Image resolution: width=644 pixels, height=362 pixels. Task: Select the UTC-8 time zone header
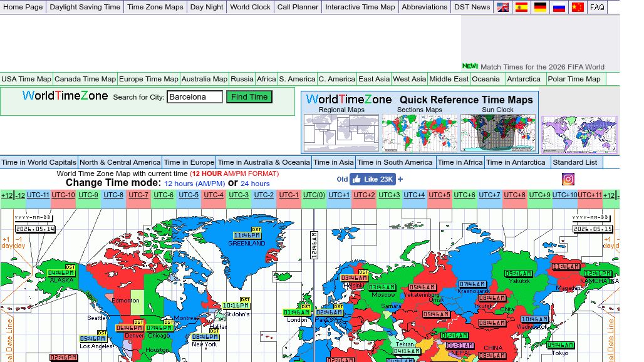[113, 195]
